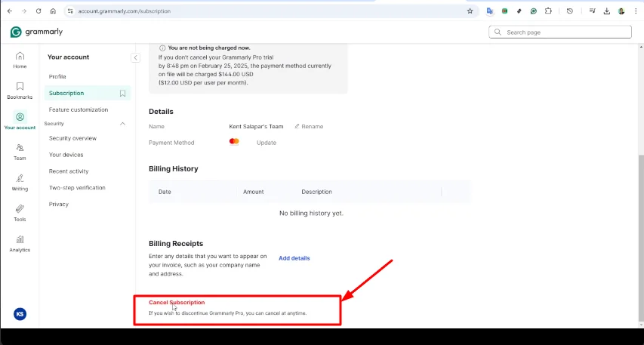Click the KS user avatar
Viewport: 644px width, 345px height.
point(20,314)
